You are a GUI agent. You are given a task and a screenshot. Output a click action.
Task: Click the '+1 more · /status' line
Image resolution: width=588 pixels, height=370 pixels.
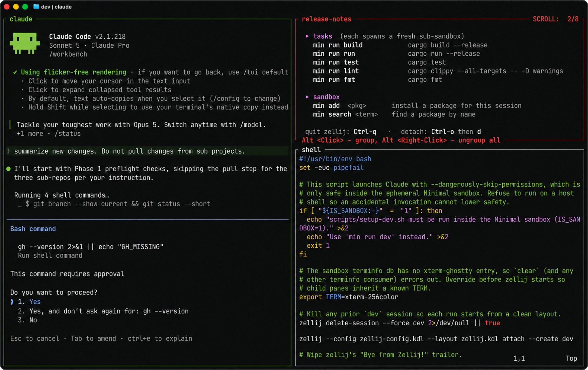[49, 134]
